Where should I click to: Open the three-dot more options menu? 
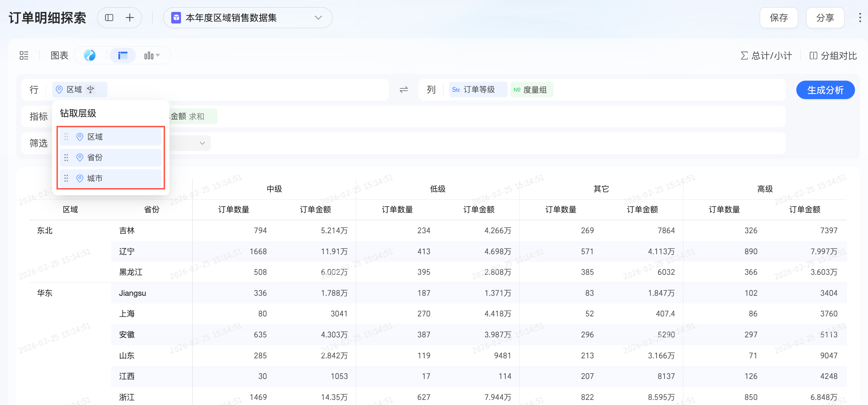(860, 18)
